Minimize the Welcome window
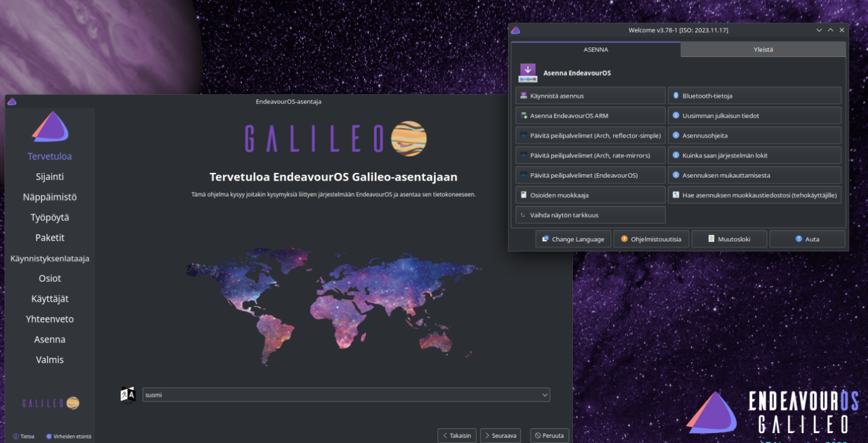Viewport: 868px width, 443px height. coord(819,30)
